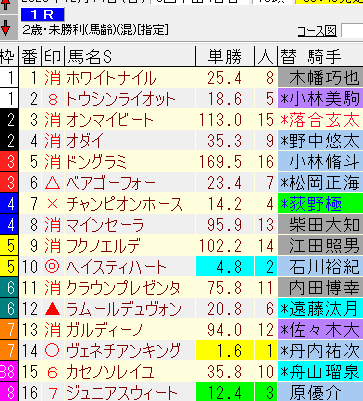This screenshot has width=363, height=401.
Task: Sort by 番 column header
Action: click(x=30, y=57)
